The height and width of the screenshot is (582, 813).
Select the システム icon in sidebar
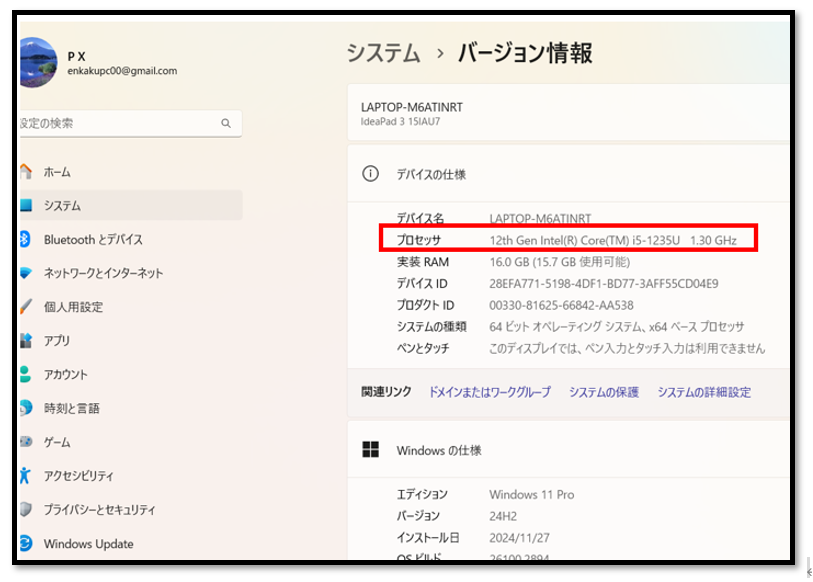click(x=26, y=205)
